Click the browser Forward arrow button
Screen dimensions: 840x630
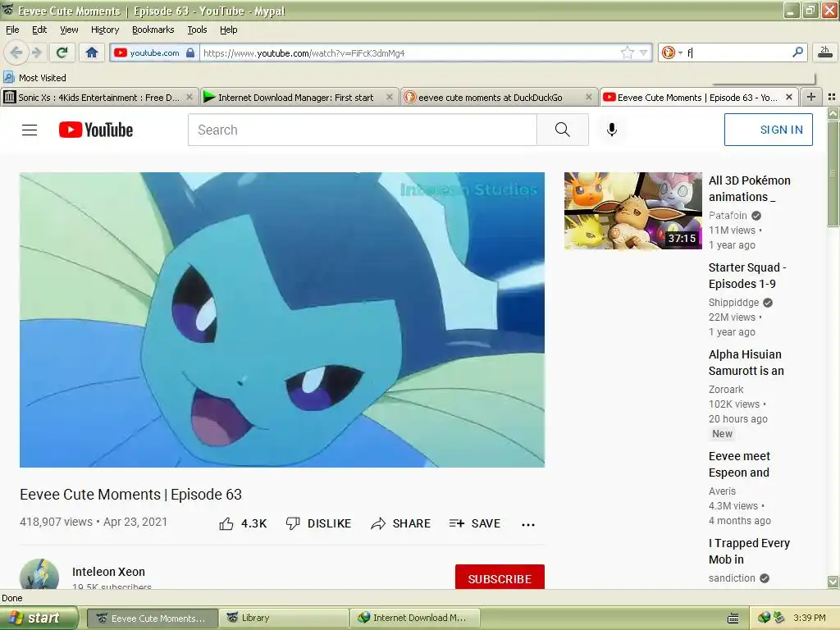[x=36, y=52]
